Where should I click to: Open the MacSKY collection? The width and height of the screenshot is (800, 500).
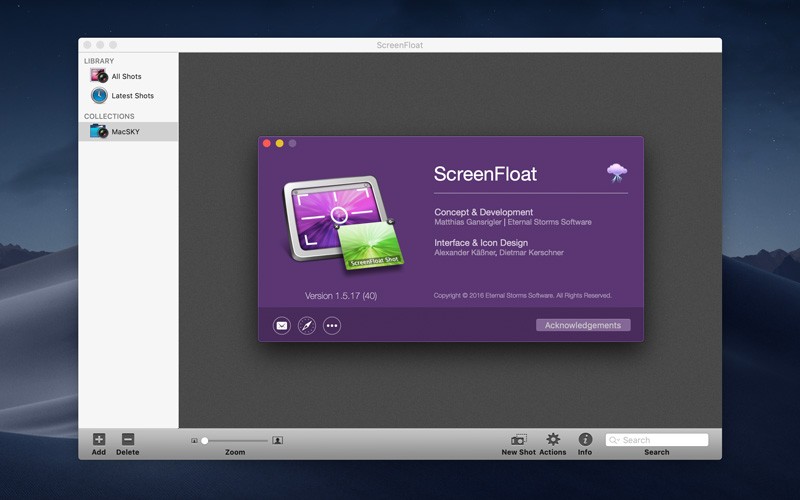pyautogui.click(x=128, y=131)
